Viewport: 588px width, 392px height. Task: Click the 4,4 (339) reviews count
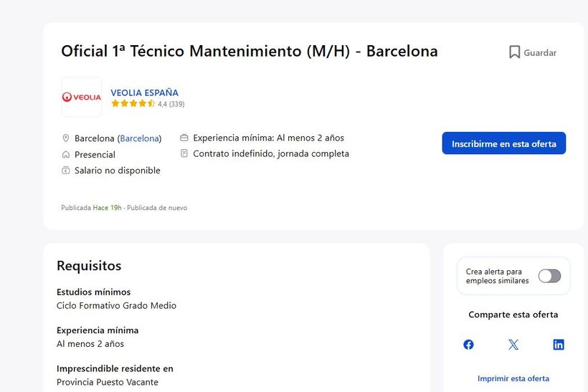171,104
